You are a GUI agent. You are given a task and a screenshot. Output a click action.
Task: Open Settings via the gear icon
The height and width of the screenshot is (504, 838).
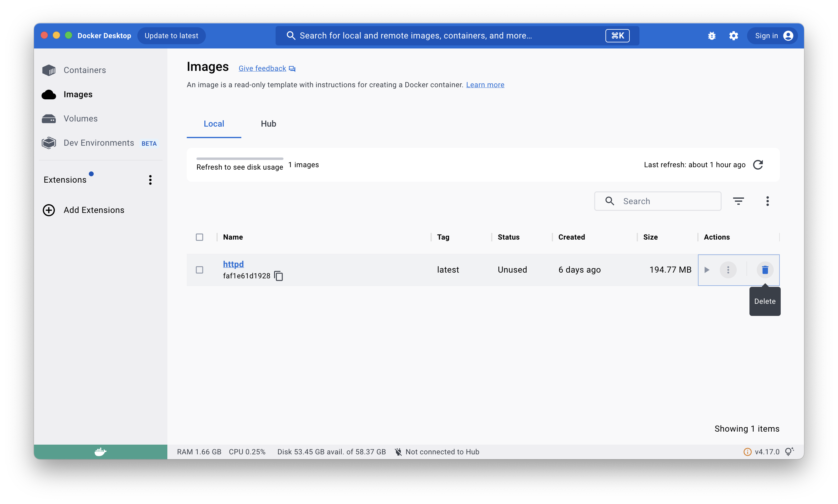733,36
